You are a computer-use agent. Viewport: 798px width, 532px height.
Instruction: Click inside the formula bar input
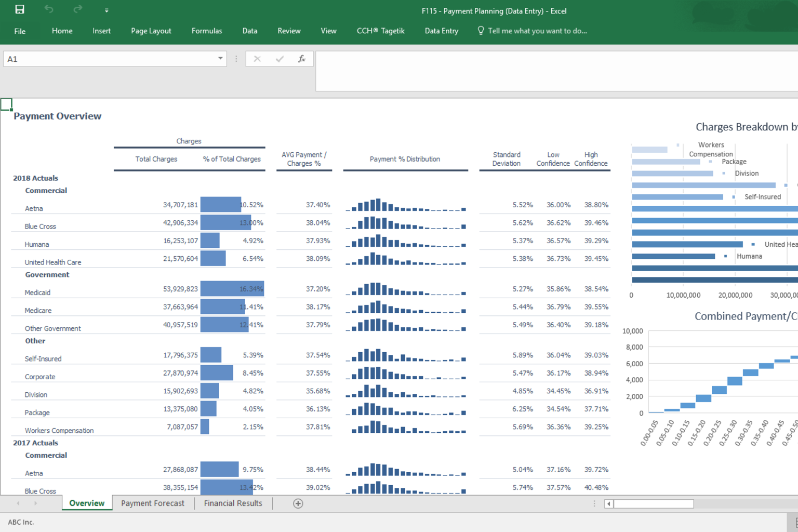coord(556,71)
